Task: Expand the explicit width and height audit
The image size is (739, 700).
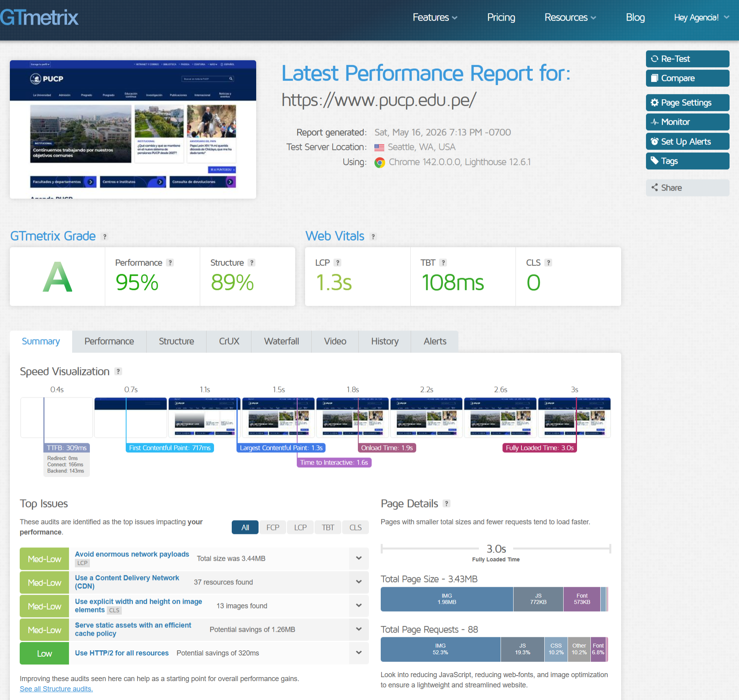Action: pyautogui.click(x=359, y=606)
